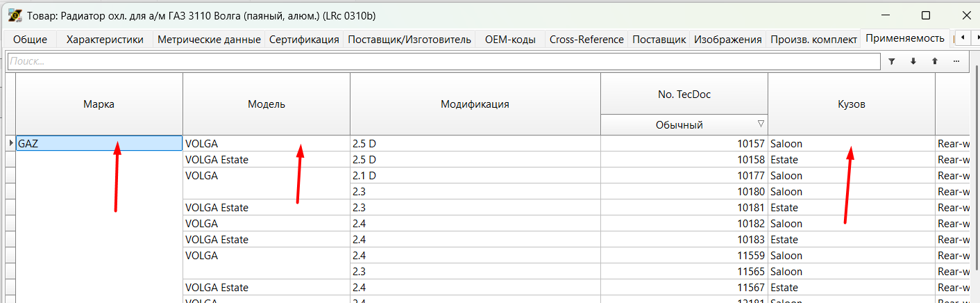This screenshot has height=303, width=980.
Task: Click the up arrow search navigation icon
Action: pos(935,61)
